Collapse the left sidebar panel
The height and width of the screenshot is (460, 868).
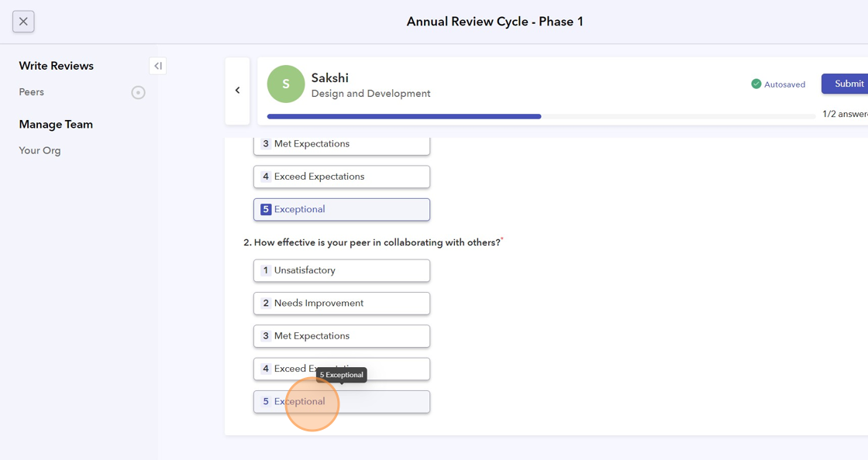pos(157,66)
